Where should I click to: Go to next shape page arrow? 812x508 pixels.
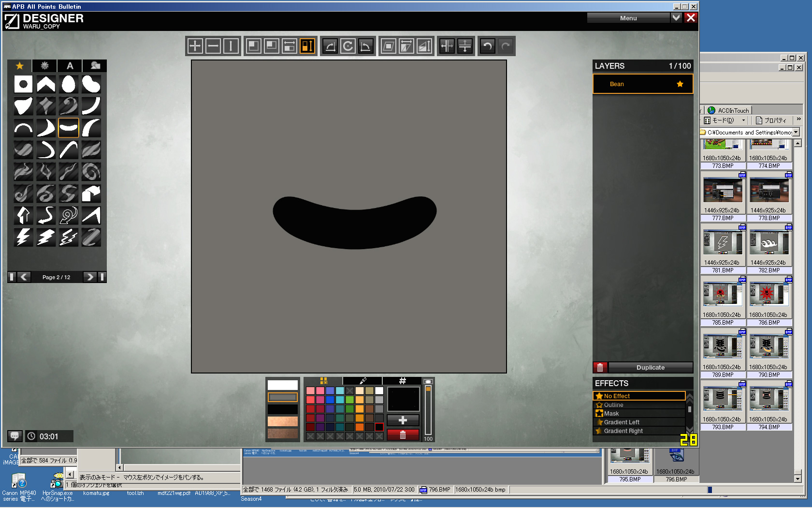coord(89,277)
